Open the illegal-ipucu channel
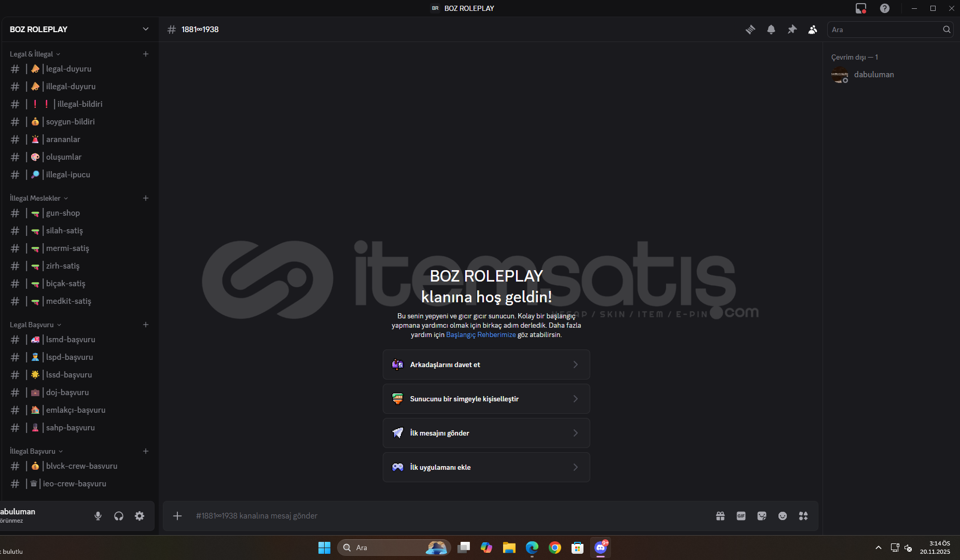Viewport: 960px width, 560px height. 79,175
